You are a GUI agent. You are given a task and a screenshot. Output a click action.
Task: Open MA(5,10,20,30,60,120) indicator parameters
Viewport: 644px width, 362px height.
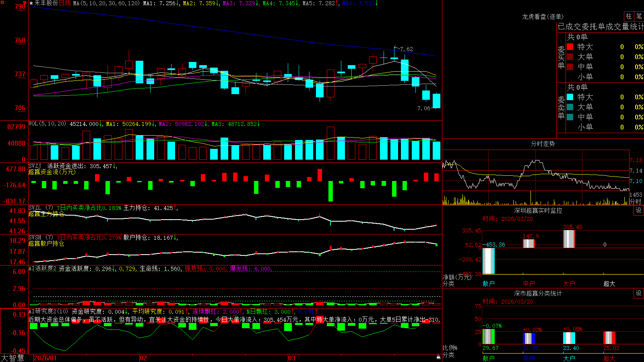[106, 3]
